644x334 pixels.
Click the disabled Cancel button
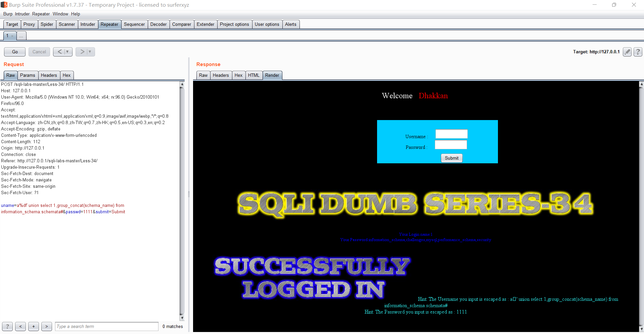click(x=39, y=52)
